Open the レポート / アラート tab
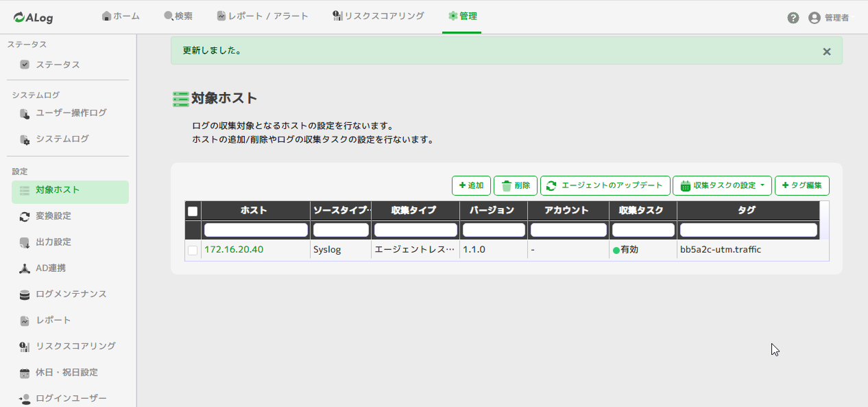 (x=263, y=16)
